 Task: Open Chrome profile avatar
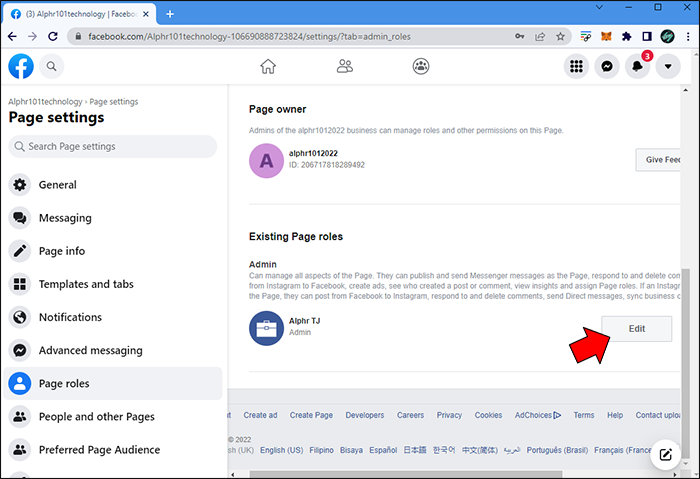(667, 37)
